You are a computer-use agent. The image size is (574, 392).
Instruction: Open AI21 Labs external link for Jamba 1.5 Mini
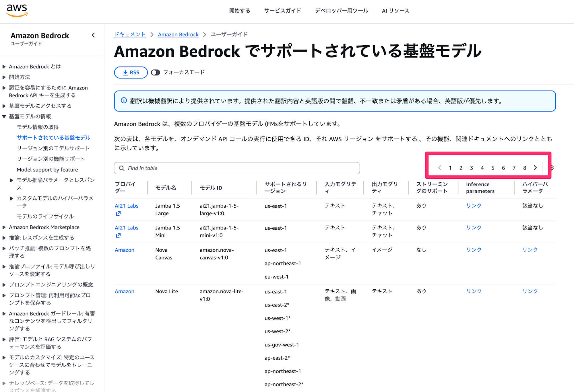point(118,235)
